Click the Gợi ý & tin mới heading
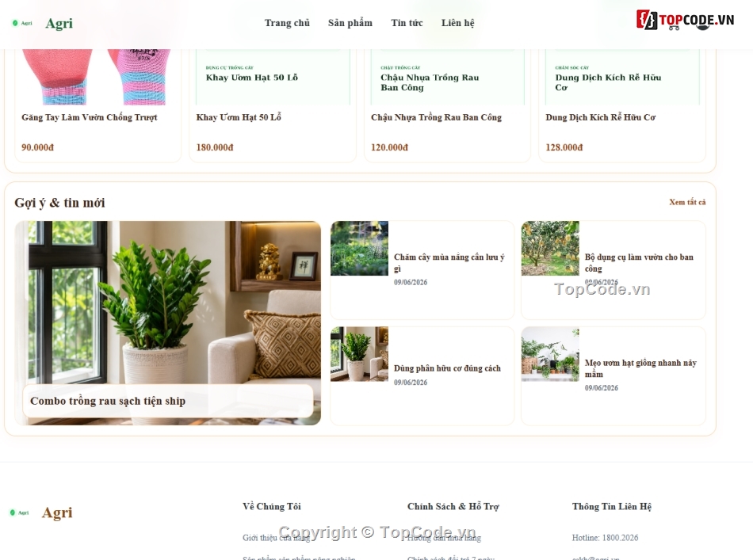Image resolution: width=753 pixels, height=560 pixels. coord(59,203)
